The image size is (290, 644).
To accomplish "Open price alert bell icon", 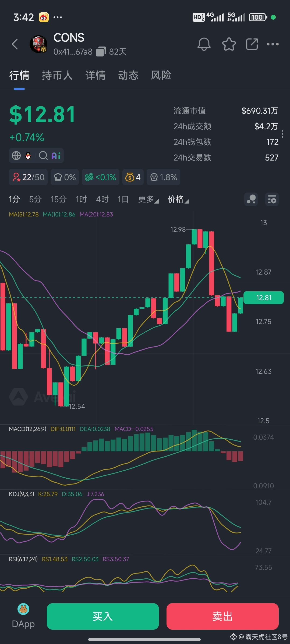I will tap(204, 44).
